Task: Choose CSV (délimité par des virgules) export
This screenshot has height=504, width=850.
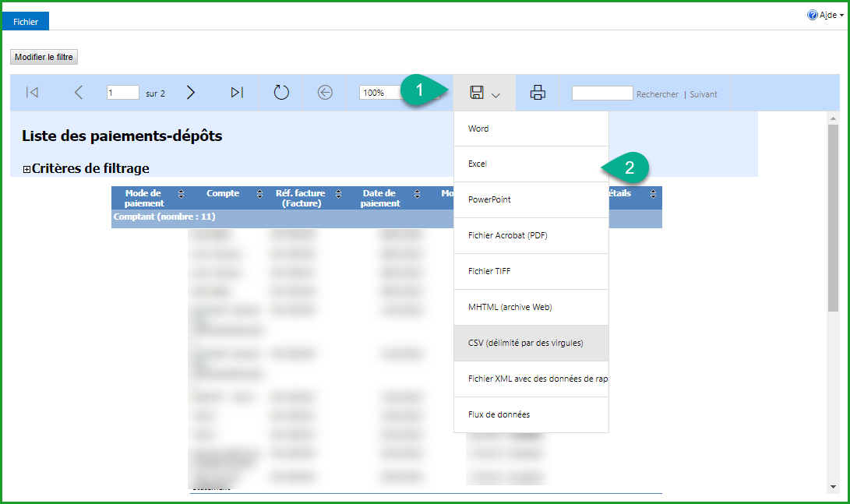Action: click(x=525, y=343)
